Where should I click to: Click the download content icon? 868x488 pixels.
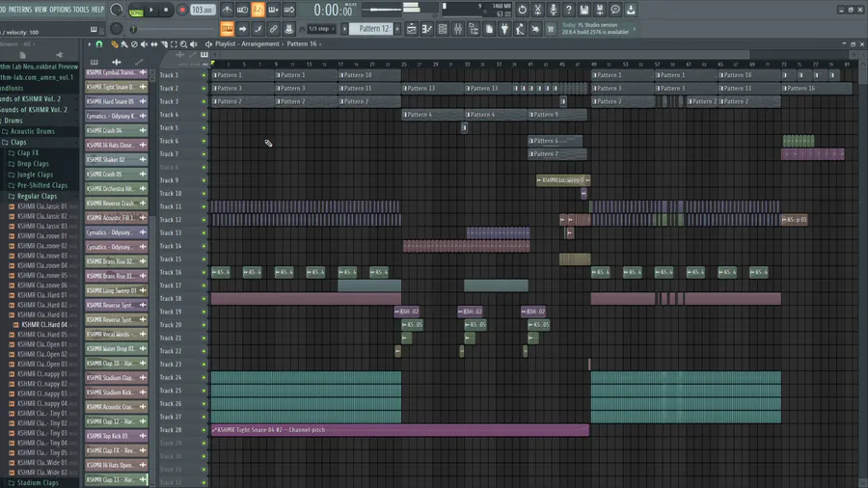[x=631, y=10]
